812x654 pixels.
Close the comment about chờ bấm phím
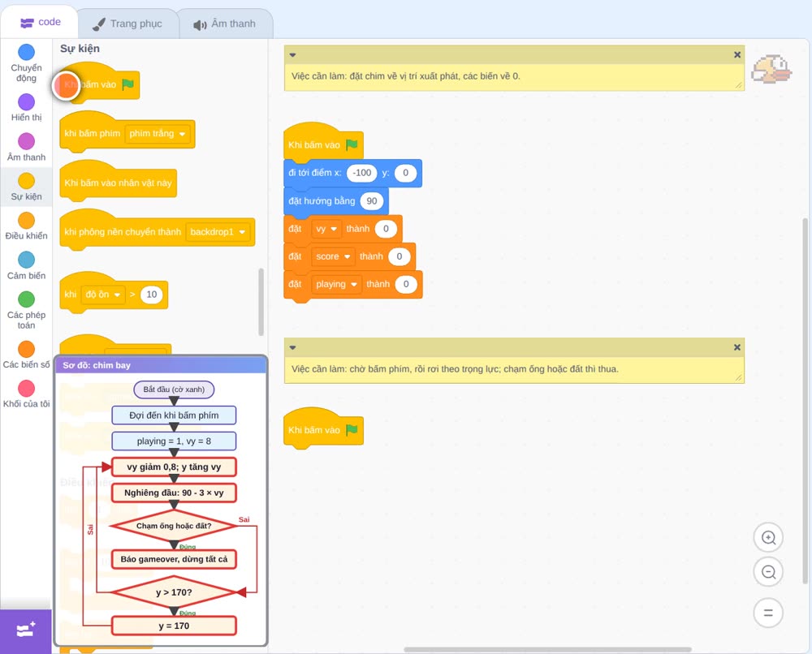(737, 347)
